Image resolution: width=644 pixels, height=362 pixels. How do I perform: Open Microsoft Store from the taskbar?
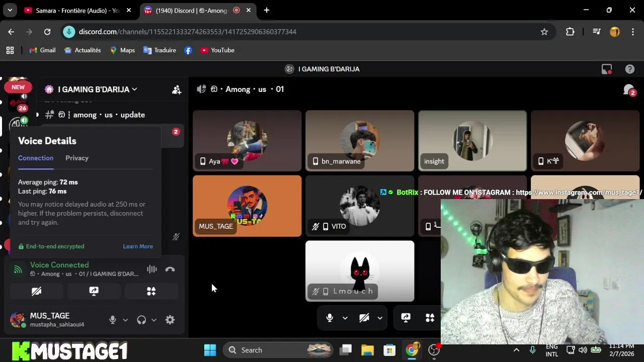point(389,350)
